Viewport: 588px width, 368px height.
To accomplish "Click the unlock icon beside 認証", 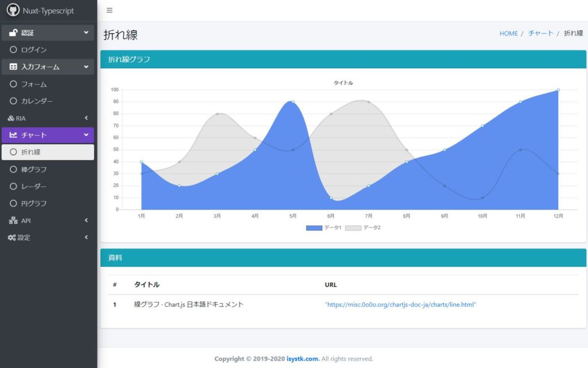I will pyautogui.click(x=13, y=33).
